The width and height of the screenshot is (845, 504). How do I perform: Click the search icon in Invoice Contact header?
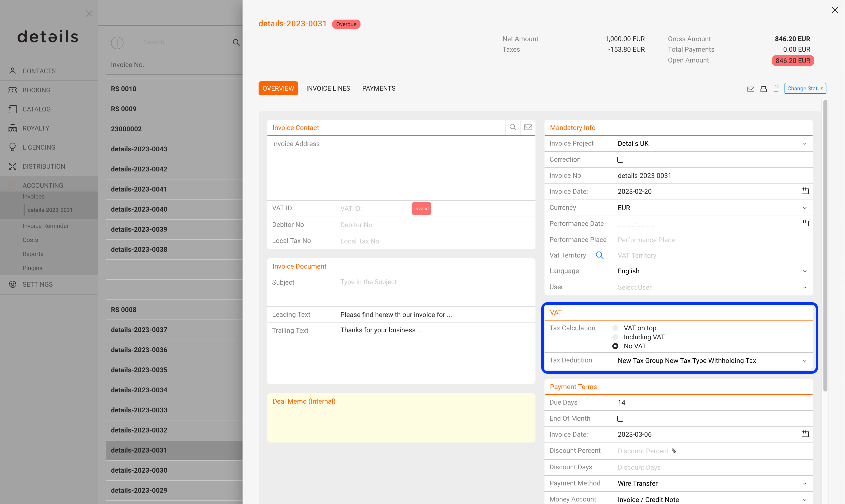click(x=513, y=127)
